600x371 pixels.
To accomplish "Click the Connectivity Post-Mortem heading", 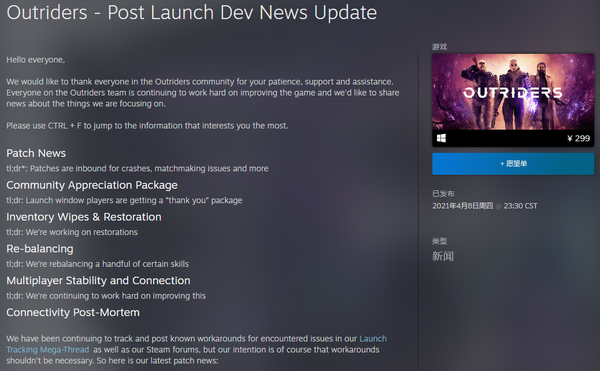I will coord(73,312).
